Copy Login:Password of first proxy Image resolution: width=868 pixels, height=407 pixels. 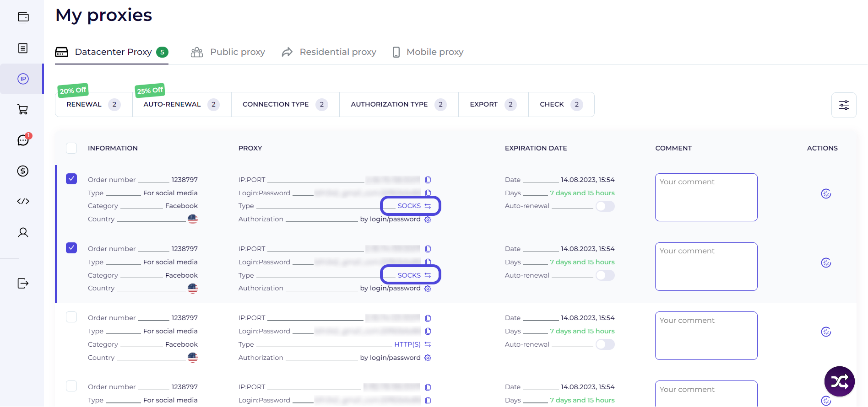tap(428, 193)
